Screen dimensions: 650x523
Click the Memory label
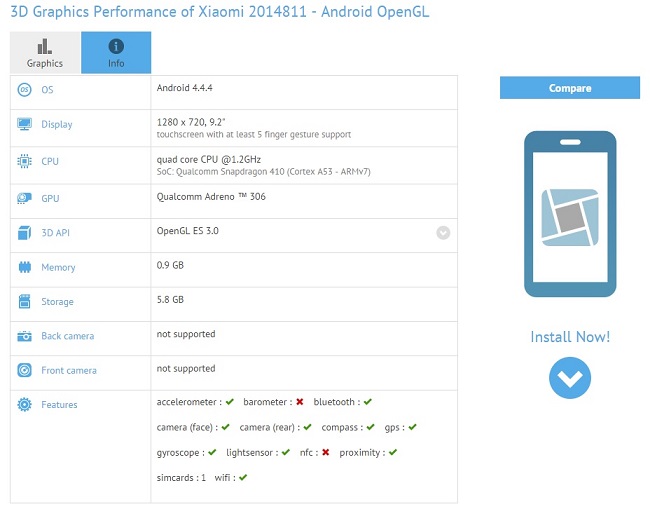[58, 267]
